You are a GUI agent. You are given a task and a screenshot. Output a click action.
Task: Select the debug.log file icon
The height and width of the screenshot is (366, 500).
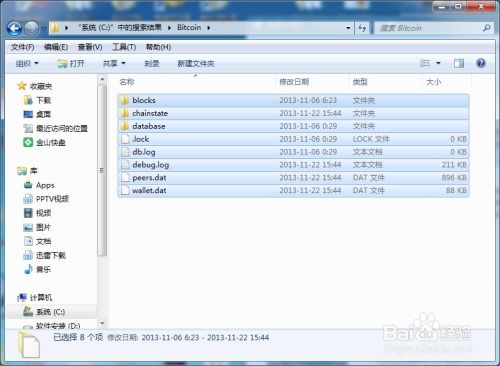(125, 164)
